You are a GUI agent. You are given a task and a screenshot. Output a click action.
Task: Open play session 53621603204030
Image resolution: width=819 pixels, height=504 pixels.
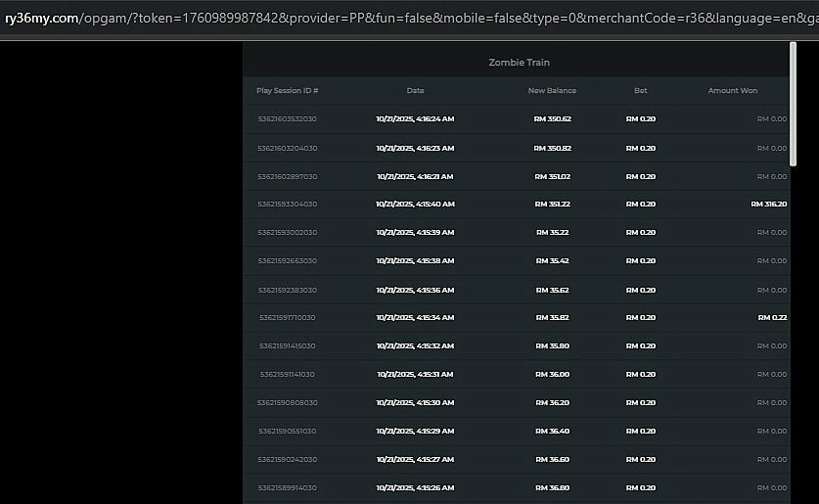click(287, 148)
